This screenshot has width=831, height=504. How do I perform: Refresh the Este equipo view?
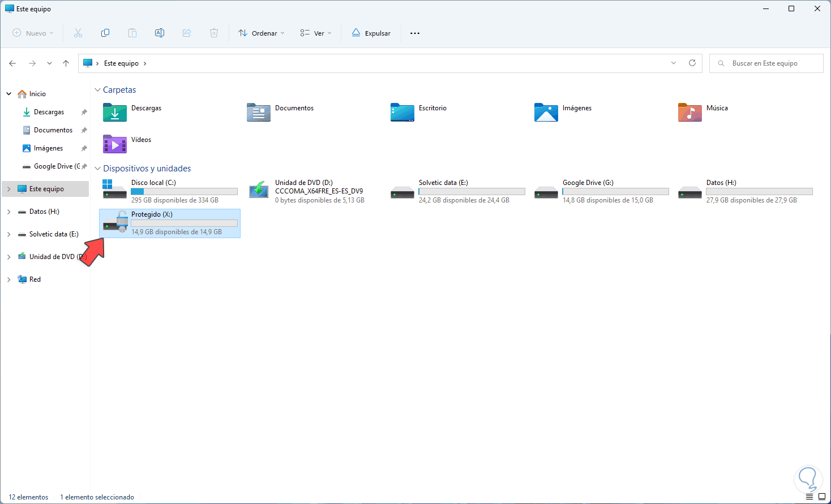click(692, 63)
